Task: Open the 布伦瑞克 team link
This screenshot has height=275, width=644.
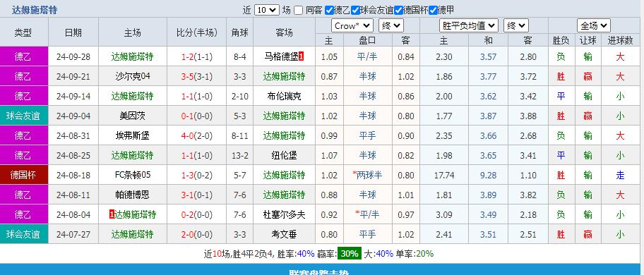Action: pyautogui.click(x=284, y=96)
